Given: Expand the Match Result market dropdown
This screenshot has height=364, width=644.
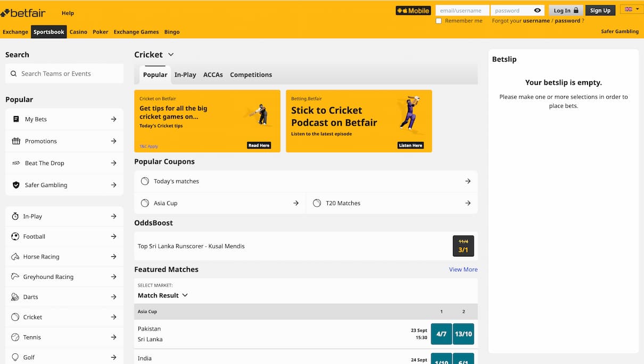Looking at the screenshot, I should [163, 295].
